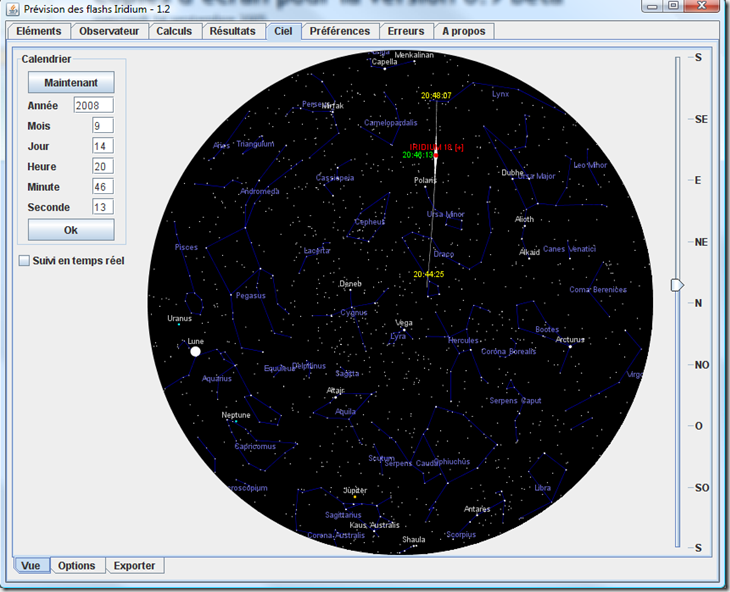This screenshot has height=592, width=730.
Task: Focus the Minute input field
Action: 102,187
